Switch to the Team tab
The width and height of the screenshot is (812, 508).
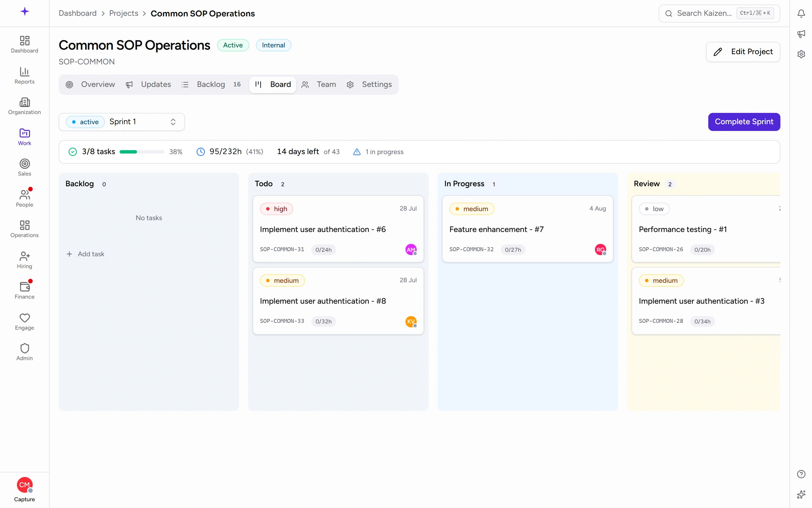(319, 84)
